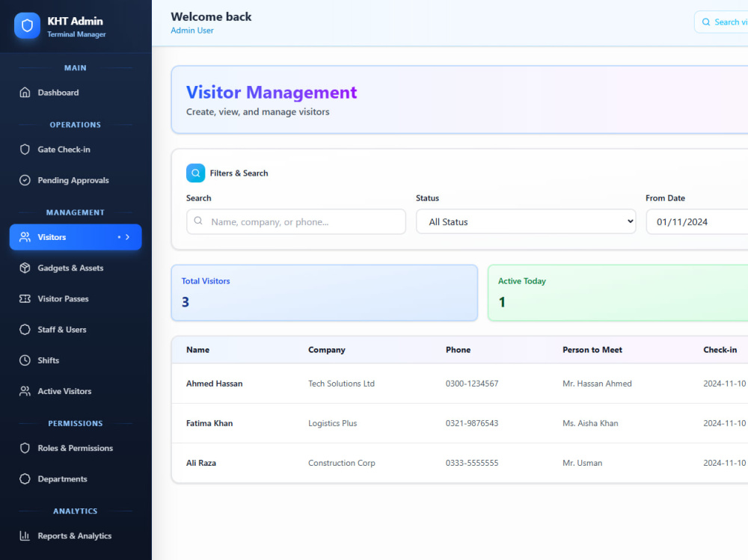Click the Active Visitors people icon
Viewport: 748px width, 560px height.
coord(25,391)
